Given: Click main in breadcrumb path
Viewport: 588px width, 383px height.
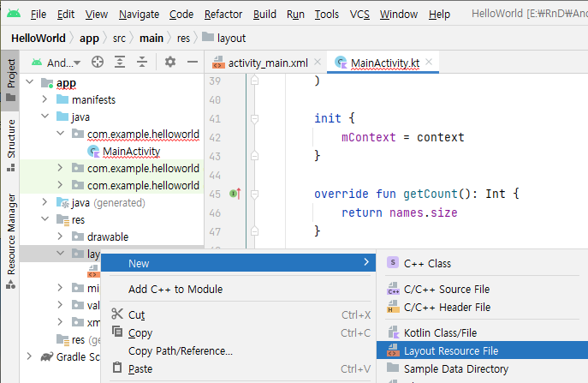Looking at the screenshot, I should pos(151,38).
